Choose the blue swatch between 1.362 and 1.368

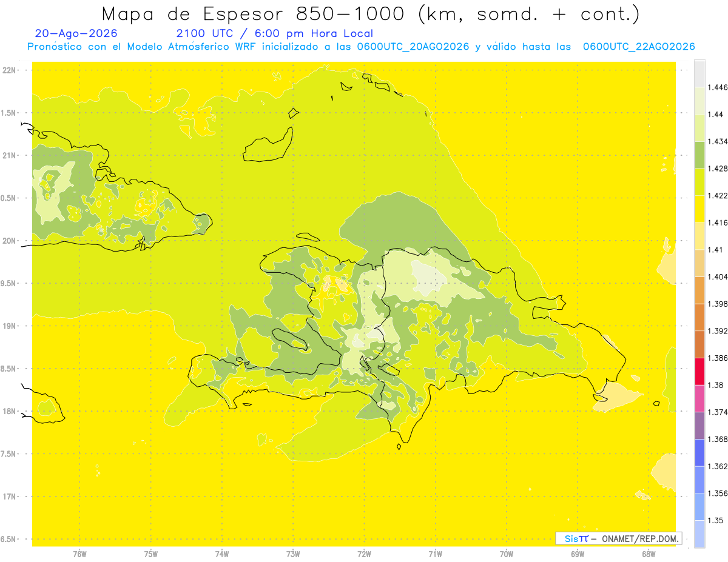(x=699, y=453)
